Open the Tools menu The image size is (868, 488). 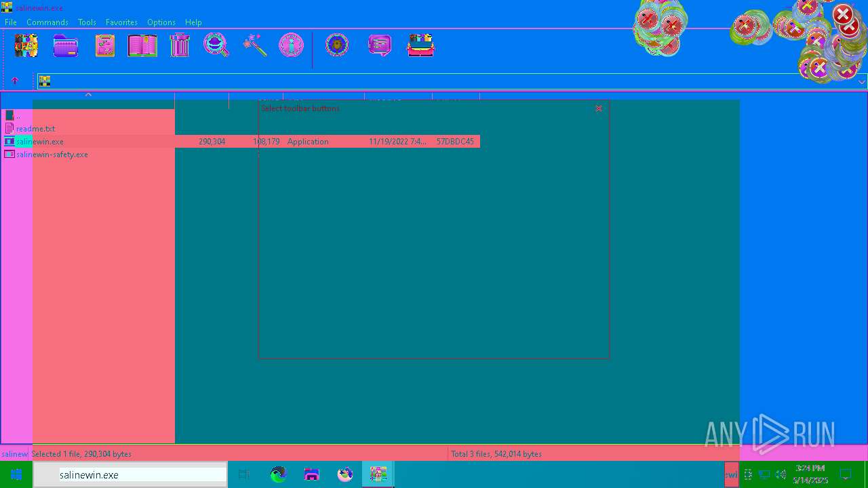click(x=87, y=22)
